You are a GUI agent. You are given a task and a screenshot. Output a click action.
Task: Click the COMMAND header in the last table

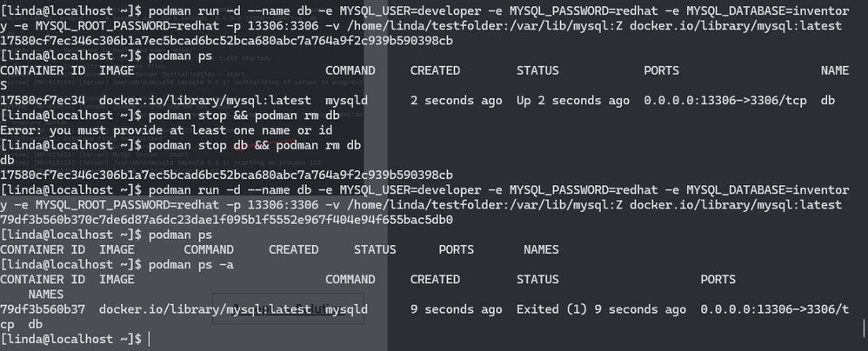pyautogui.click(x=354, y=280)
